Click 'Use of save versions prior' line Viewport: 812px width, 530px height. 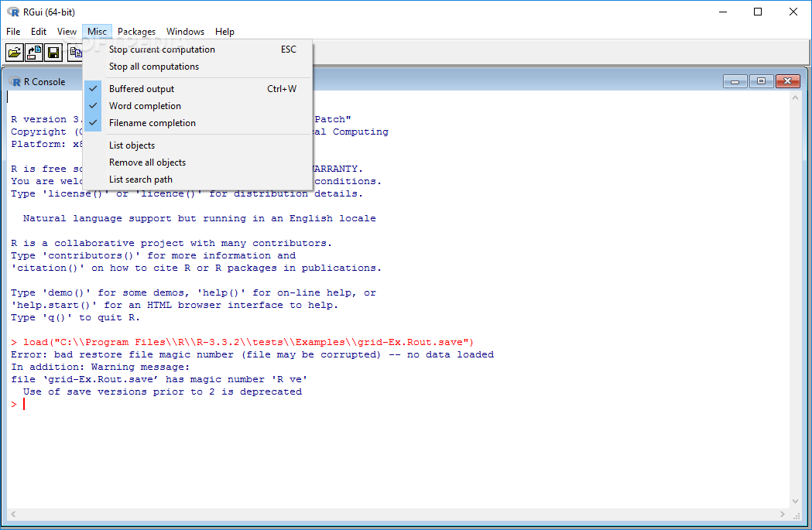pyautogui.click(x=162, y=392)
